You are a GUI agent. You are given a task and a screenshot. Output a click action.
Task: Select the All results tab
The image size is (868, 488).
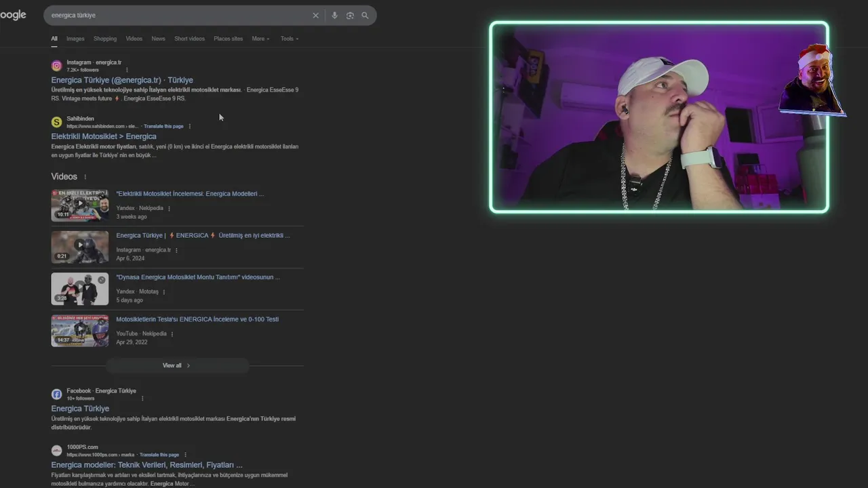click(54, 39)
